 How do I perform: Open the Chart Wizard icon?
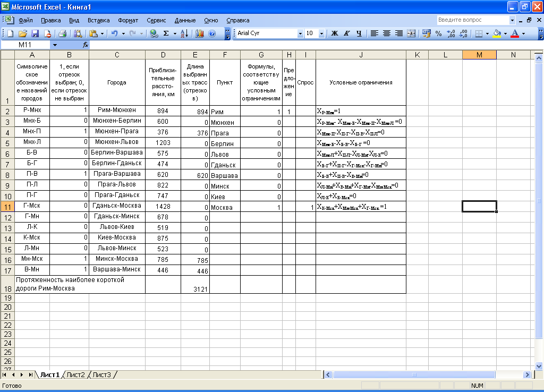200,33
